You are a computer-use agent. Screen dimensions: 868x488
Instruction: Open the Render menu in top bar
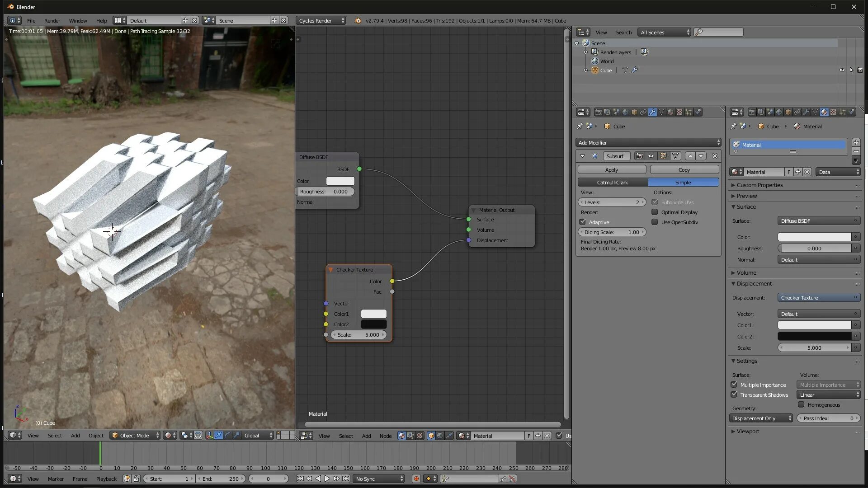click(x=52, y=20)
